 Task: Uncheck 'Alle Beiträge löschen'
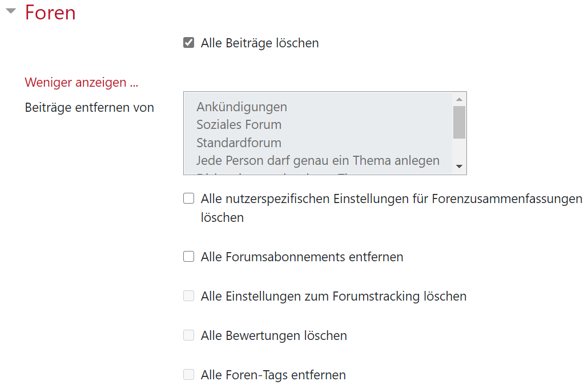tap(188, 42)
